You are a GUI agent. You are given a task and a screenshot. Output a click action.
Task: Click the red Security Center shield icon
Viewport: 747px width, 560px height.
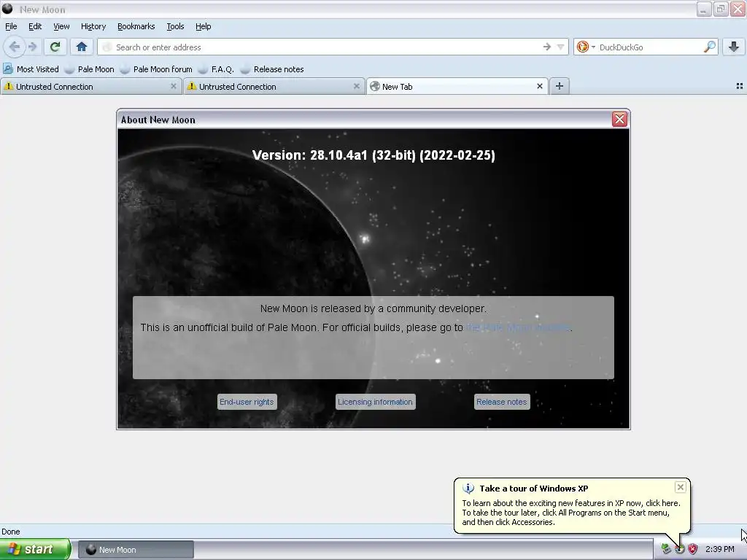click(x=693, y=549)
